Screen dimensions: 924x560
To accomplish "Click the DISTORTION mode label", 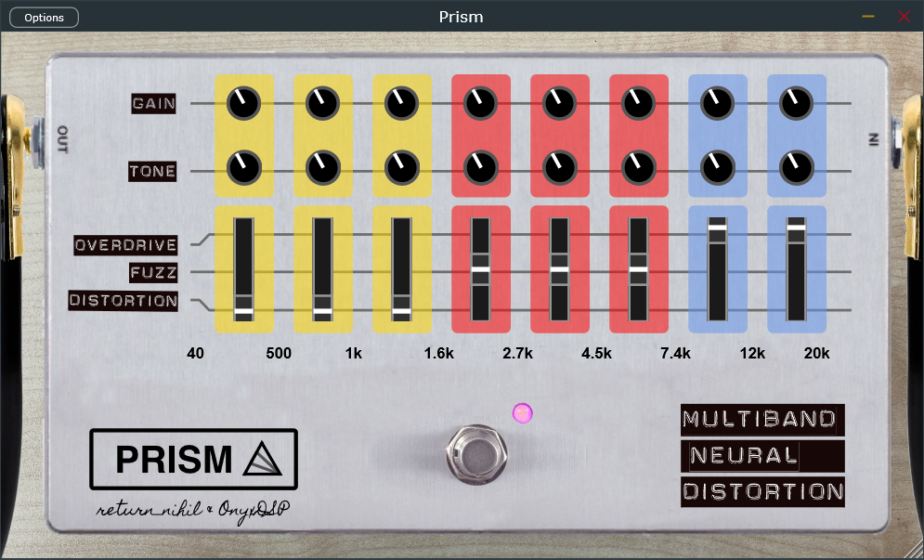I will 123,301.
